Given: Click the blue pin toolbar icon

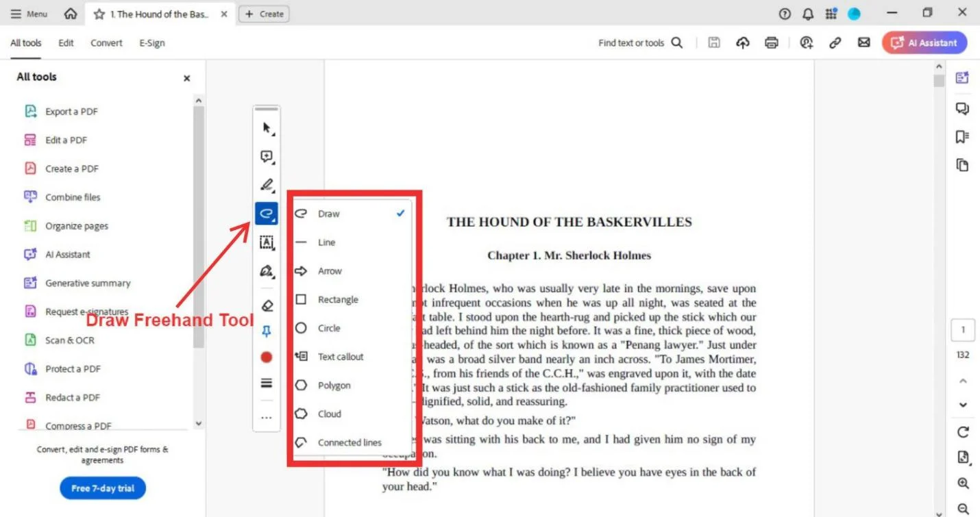Looking at the screenshot, I should (267, 331).
